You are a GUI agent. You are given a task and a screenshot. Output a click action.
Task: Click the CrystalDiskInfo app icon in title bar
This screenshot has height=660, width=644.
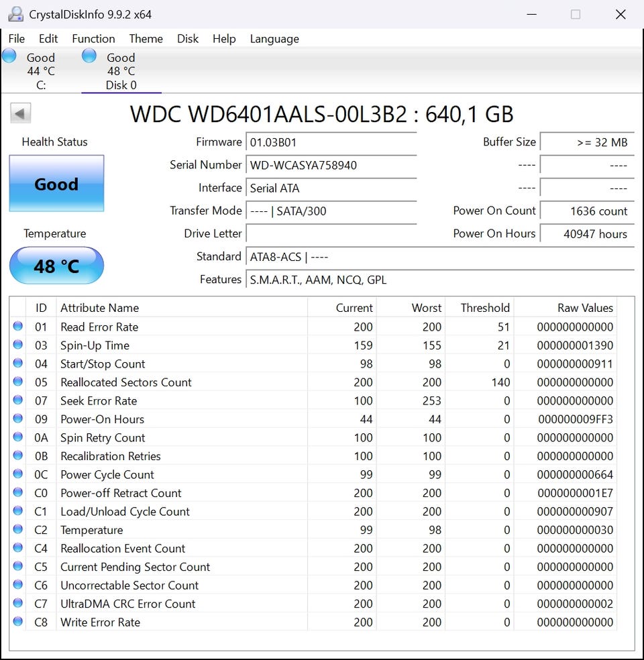tap(15, 14)
